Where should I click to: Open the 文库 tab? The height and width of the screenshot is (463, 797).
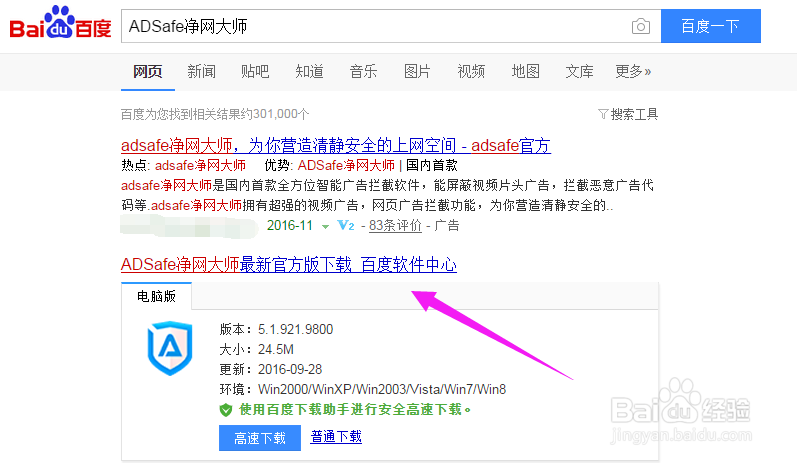[579, 71]
